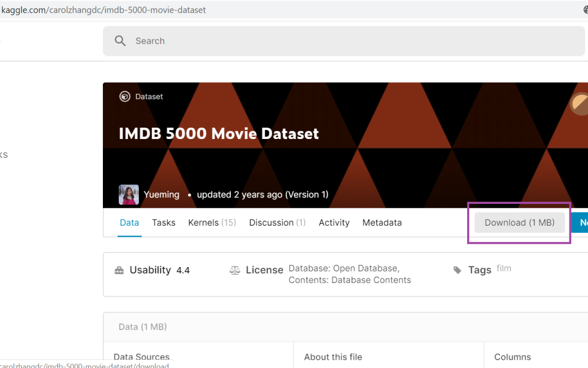
Task: Click the Tags label icon
Action: tap(457, 270)
